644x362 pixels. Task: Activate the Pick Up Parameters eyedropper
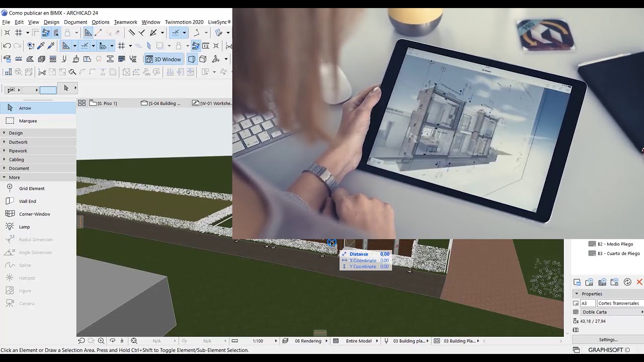click(x=41, y=46)
